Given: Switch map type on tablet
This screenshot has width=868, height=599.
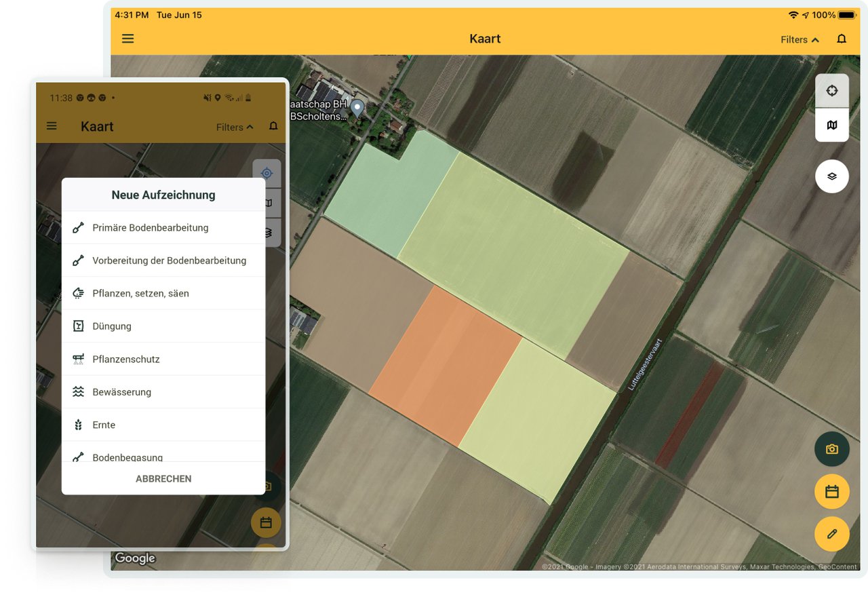Looking at the screenshot, I should [832, 125].
